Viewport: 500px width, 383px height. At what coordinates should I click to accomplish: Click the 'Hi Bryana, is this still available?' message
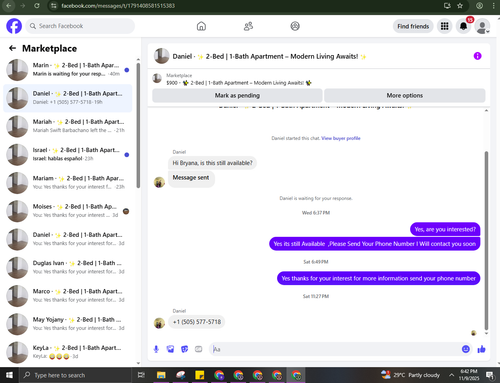tap(212, 163)
